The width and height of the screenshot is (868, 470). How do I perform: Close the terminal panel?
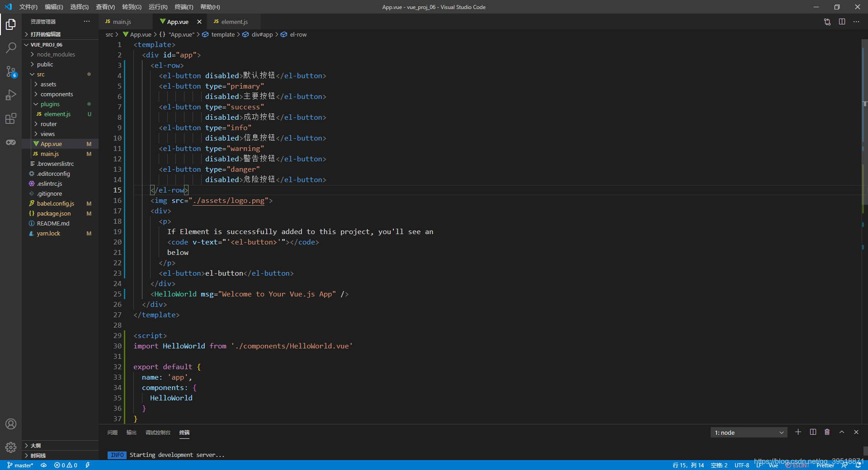click(x=856, y=432)
